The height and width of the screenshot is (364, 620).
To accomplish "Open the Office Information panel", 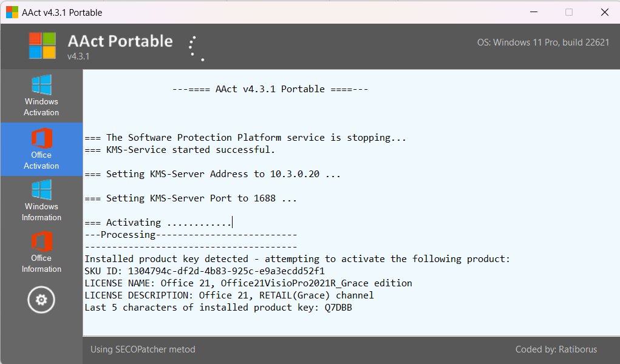I will (x=41, y=252).
